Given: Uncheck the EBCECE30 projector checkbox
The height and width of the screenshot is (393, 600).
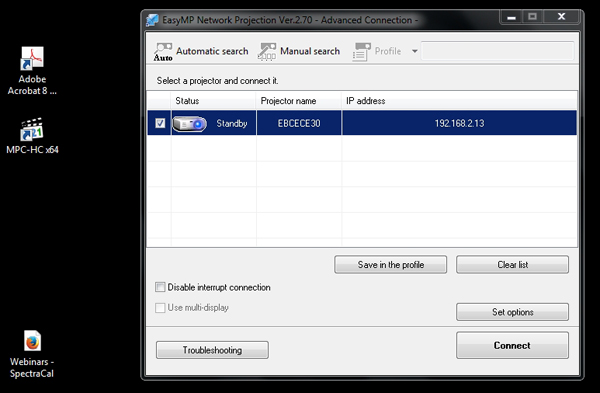Looking at the screenshot, I should click(x=160, y=123).
